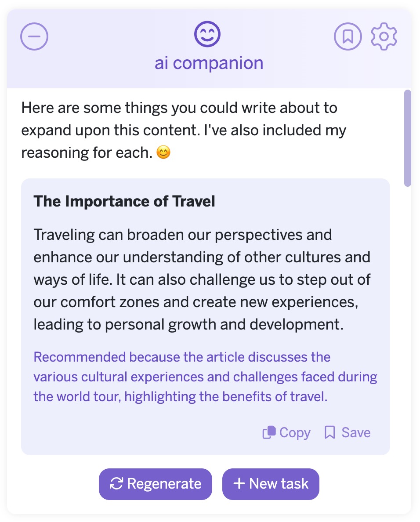Start a New task

tap(271, 484)
